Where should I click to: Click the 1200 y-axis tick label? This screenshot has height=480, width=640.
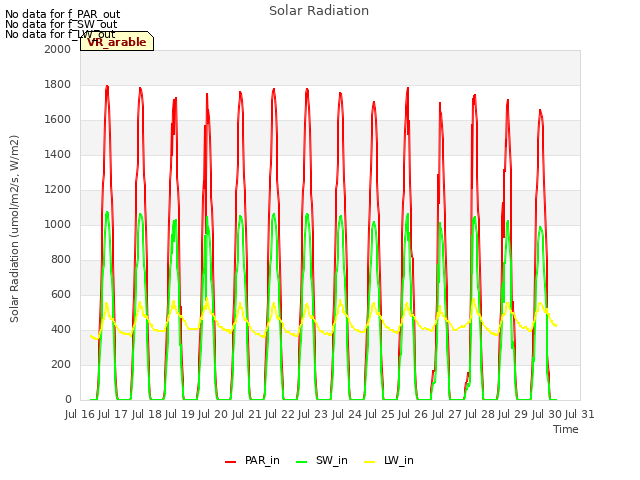(58, 189)
